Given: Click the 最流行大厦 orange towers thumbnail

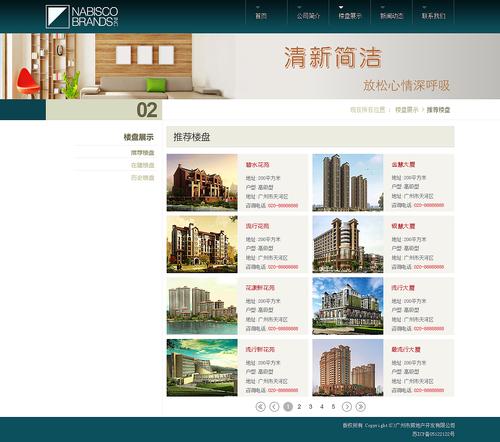Looking at the screenshot, I should [x=348, y=368].
